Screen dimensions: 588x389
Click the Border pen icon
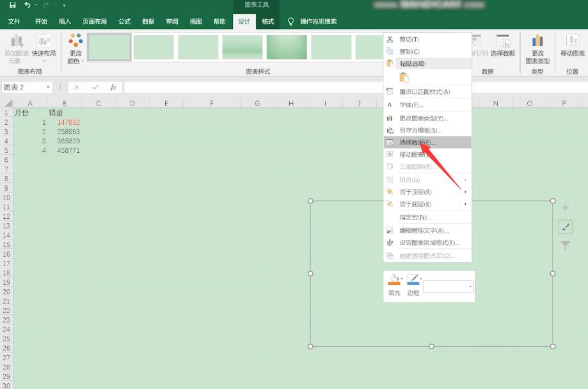(x=413, y=280)
